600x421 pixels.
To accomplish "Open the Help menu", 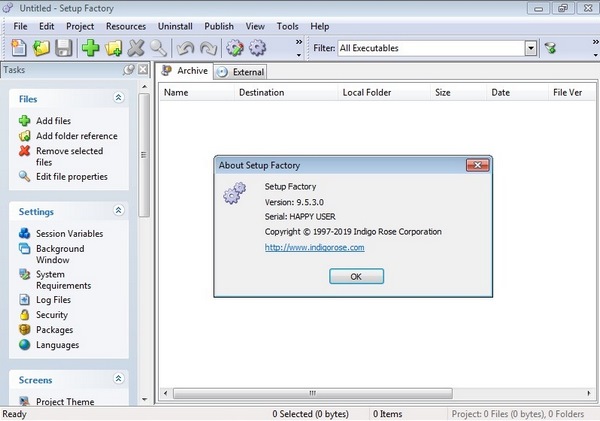I will tap(320, 26).
